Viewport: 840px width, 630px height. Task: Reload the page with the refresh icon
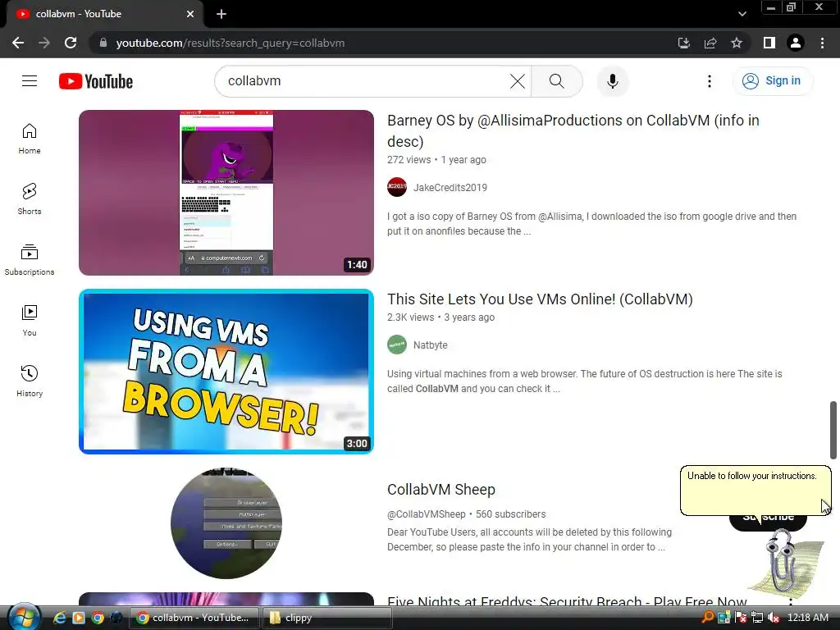pyautogui.click(x=71, y=43)
